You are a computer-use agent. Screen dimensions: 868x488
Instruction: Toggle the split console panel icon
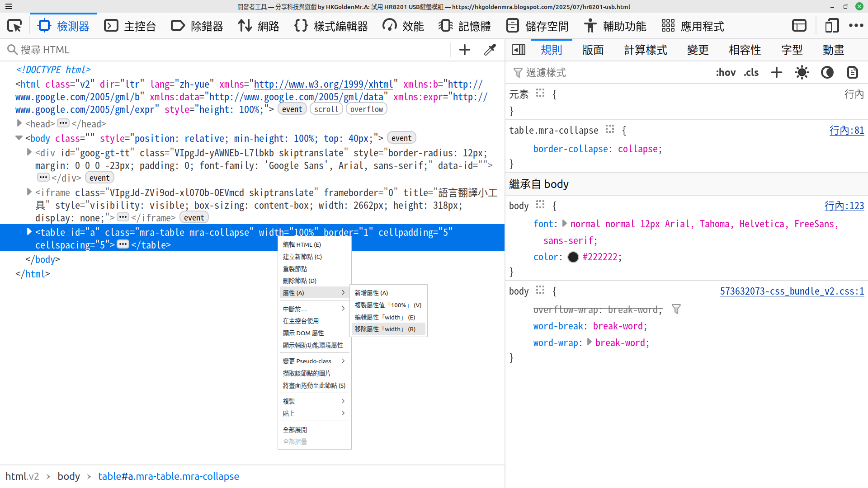799,26
